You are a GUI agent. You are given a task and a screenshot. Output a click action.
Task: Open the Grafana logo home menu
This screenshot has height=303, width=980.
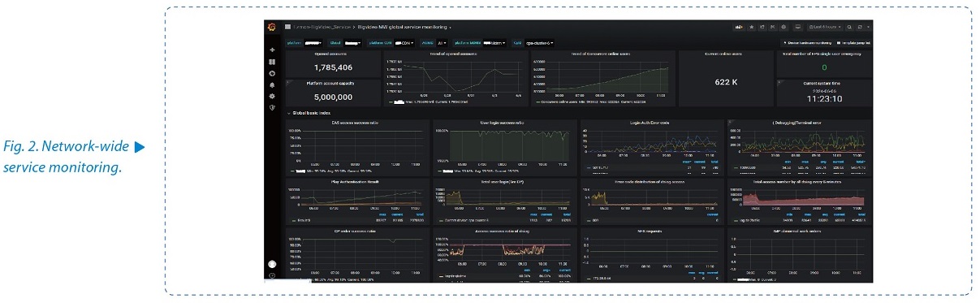tap(272, 27)
